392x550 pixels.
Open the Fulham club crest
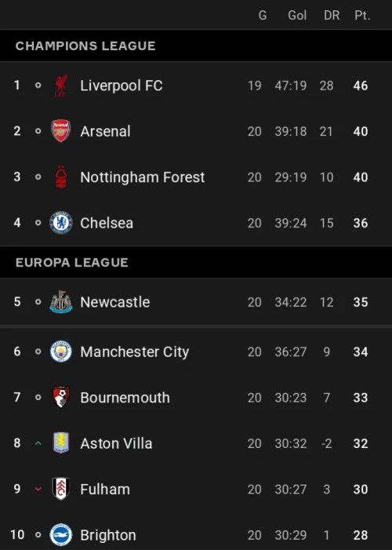tap(61, 489)
